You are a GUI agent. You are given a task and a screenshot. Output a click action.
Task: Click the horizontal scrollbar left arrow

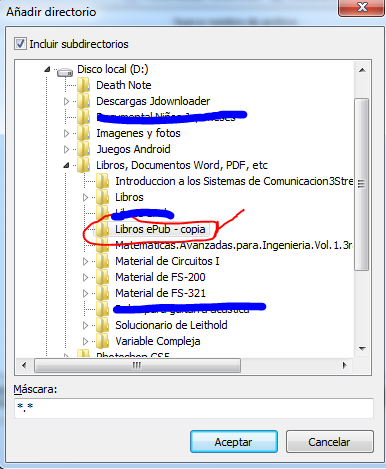[24, 365]
